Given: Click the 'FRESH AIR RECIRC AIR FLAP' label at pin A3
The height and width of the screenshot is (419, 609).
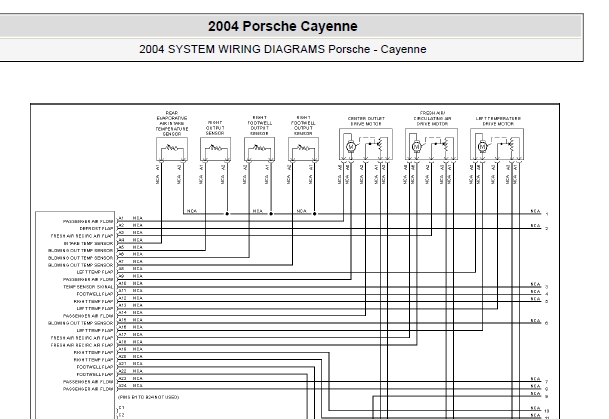Looking at the screenshot, I should [x=82, y=236].
